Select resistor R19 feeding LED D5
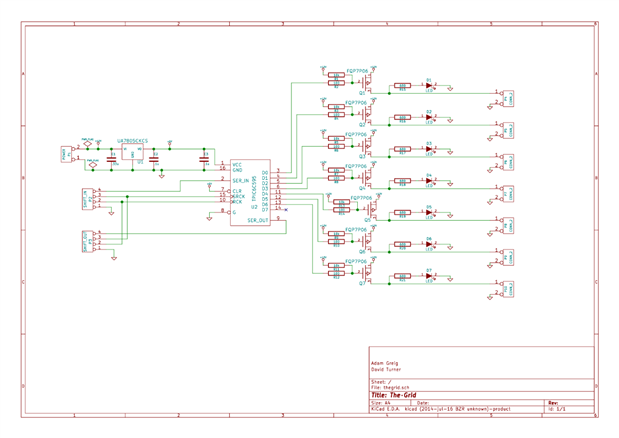Image resolution: width=619 pixels, height=438 pixels. 402,213
